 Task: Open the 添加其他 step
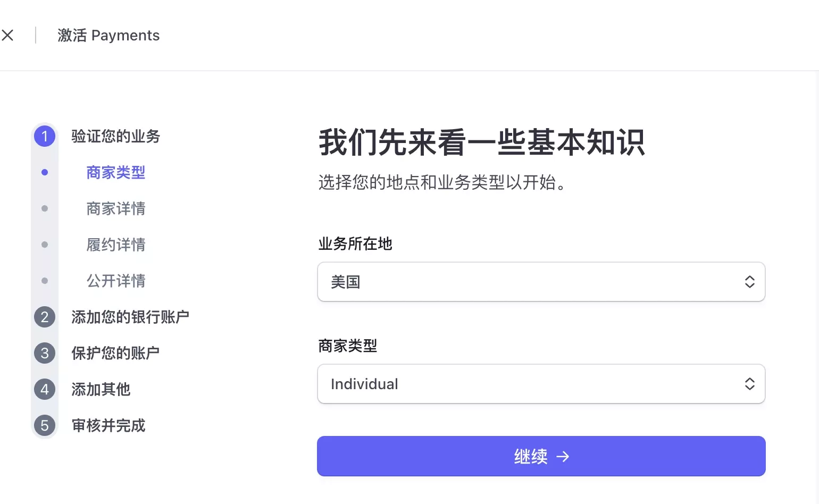(101, 389)
